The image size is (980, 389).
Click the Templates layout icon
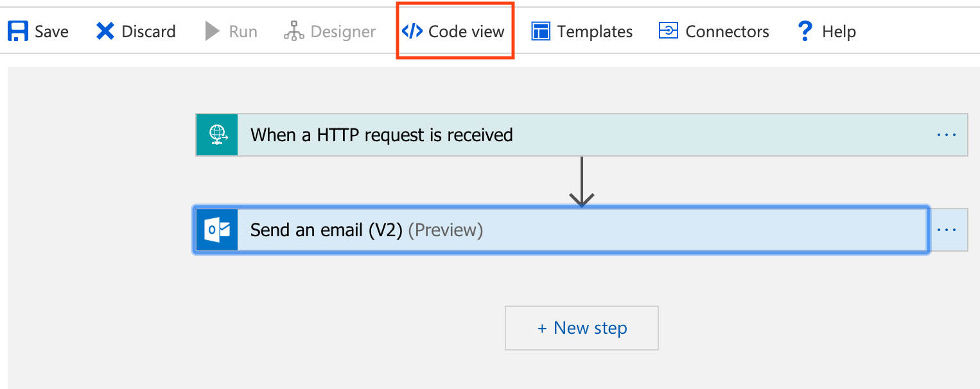point(541,31)
